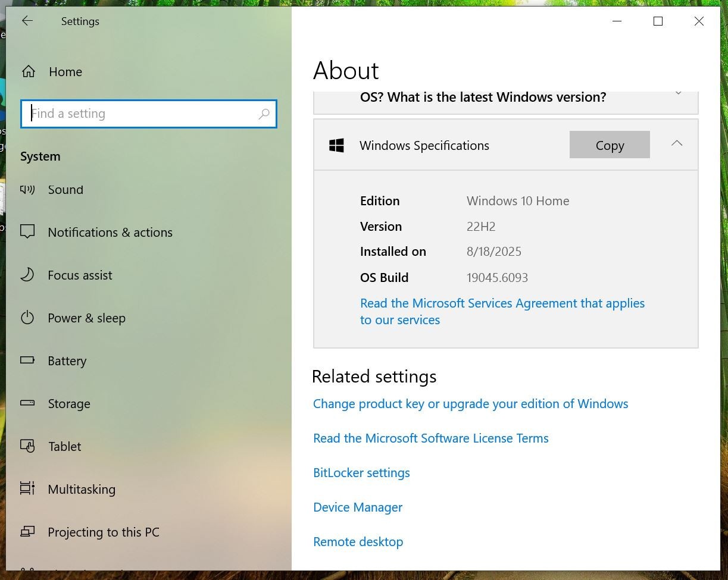Click the Battery icon in sidebar
The image size is (728, 580).
click(x=27, y=360)
